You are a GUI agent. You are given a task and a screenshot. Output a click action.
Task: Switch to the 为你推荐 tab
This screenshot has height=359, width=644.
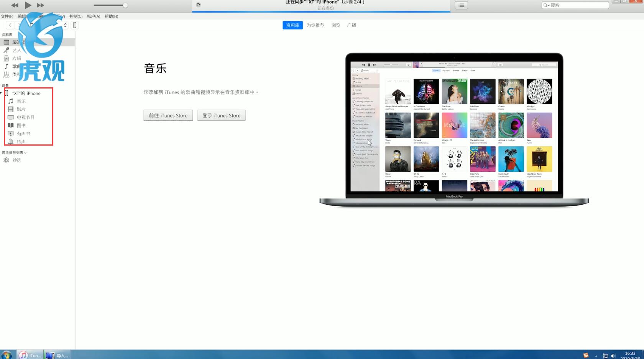coord(315,25)
